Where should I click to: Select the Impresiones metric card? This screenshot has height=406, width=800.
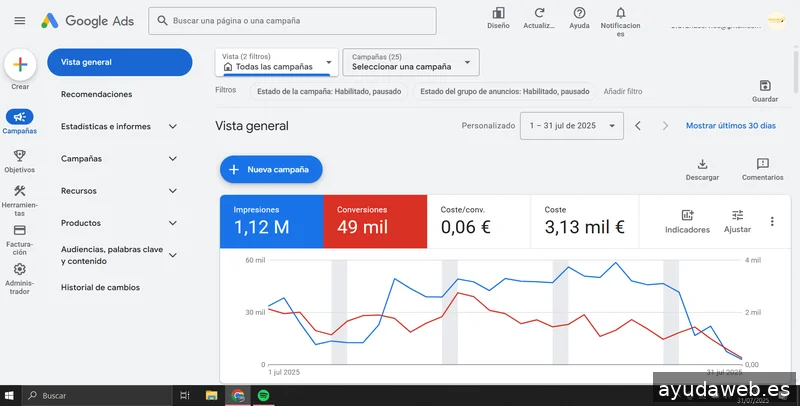pyautogui.click(x=271, y=221)
